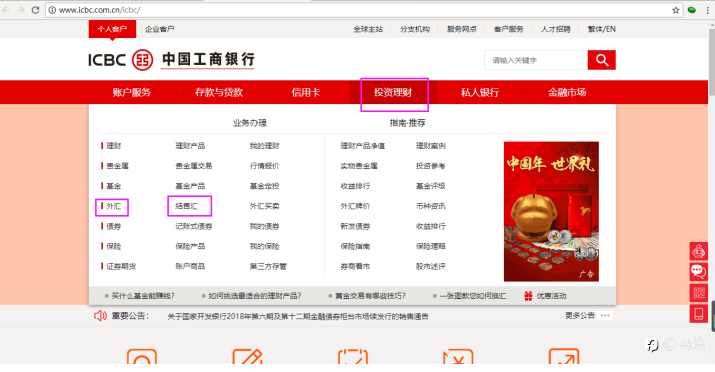Viewport: 715px width, 372px height.
Task: Click the ICBC logo
Action: pyautogui.click(x=171, y=60)
